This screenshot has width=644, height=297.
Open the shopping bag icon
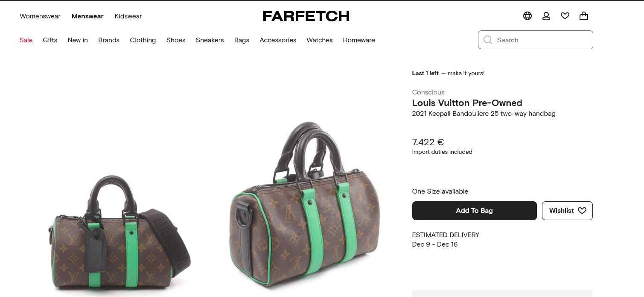584,16
